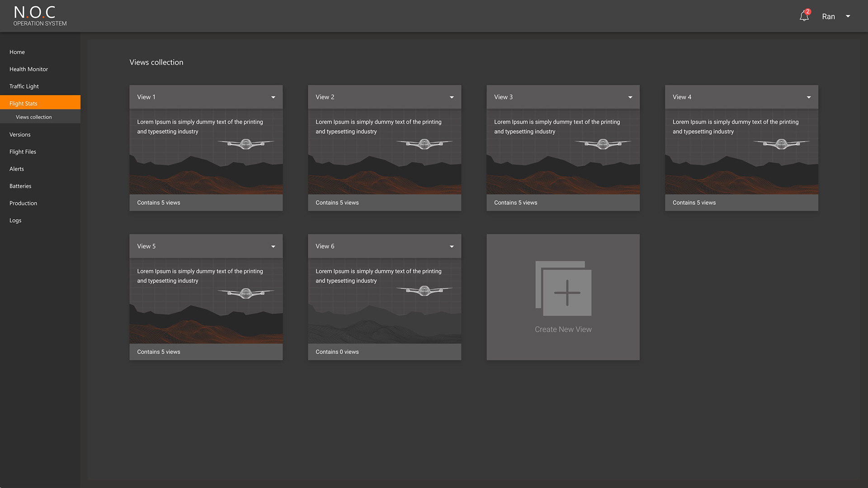Click the View 2 title text
The height and width of the screenshot is (488, 868).
[x=325, y=97]
